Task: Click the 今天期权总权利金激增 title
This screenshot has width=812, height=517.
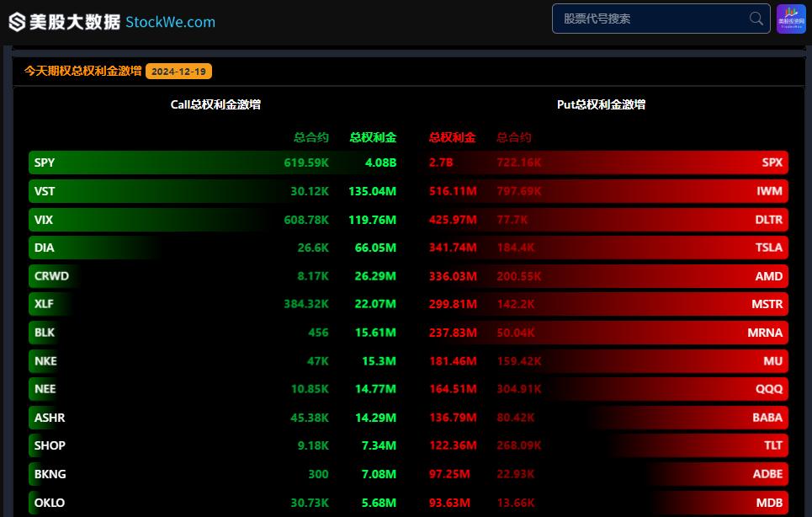Action: [x=82, y=71]
